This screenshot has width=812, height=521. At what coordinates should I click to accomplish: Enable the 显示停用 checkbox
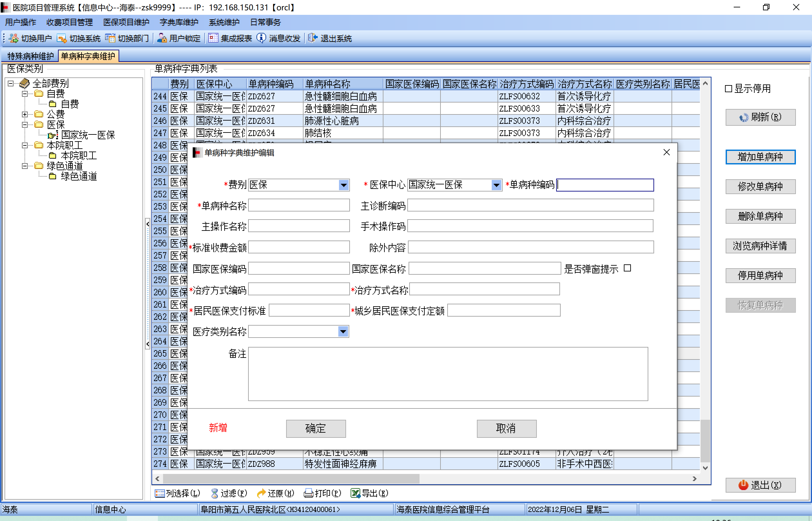click(729, 89)
